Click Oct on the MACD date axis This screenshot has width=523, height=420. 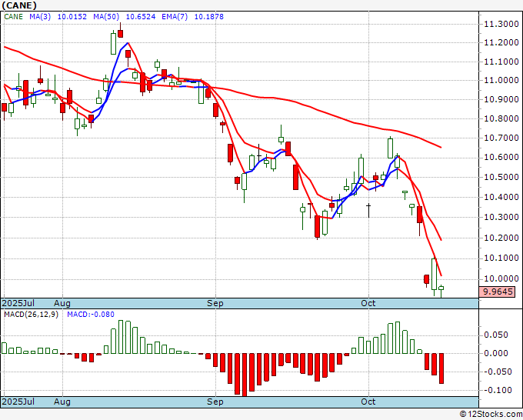point(368,402)
